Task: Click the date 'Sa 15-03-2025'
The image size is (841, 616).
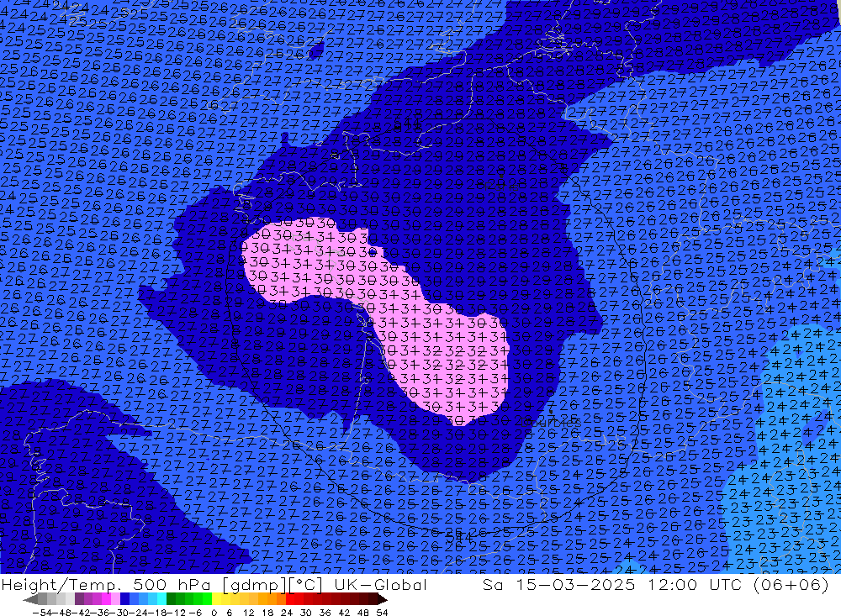Action: pyautogui.click(x=558, y=584)
